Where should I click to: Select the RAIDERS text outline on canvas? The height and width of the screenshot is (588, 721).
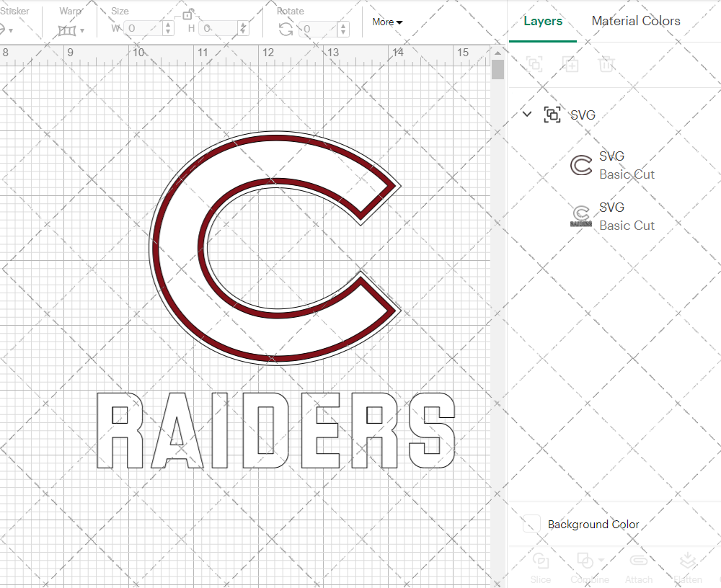276,430
